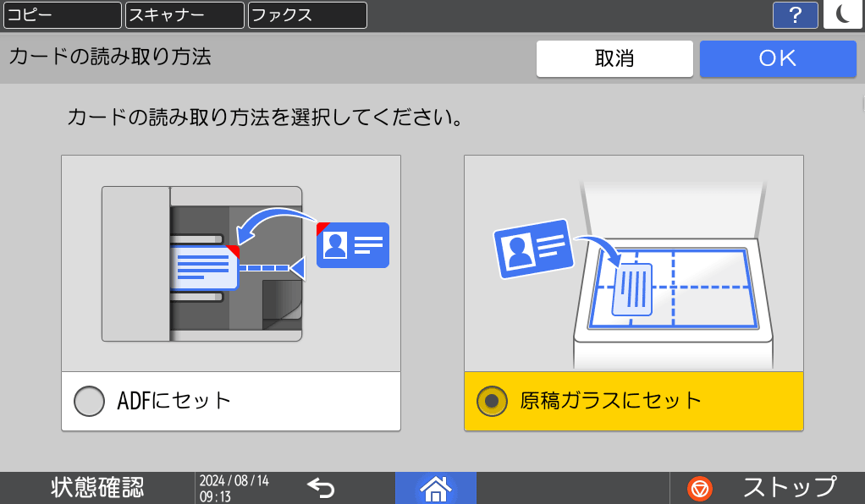865x504 pixels.
Task: Activate night mode with the moon icon
Action: pos(843,14)
